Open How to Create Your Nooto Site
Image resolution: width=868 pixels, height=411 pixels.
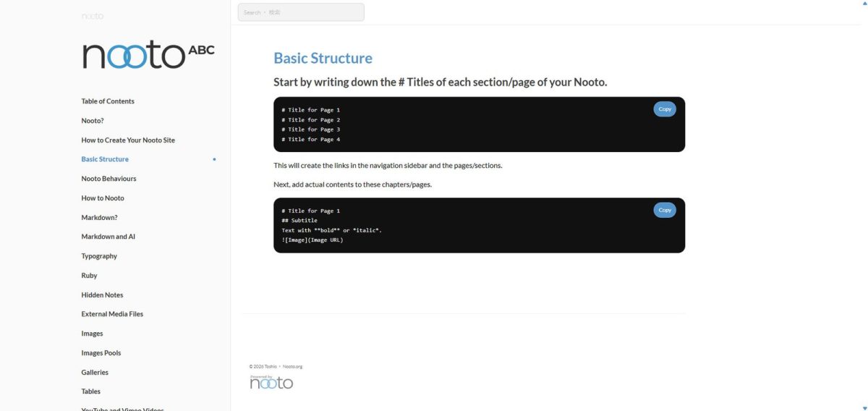coord(128,140)
